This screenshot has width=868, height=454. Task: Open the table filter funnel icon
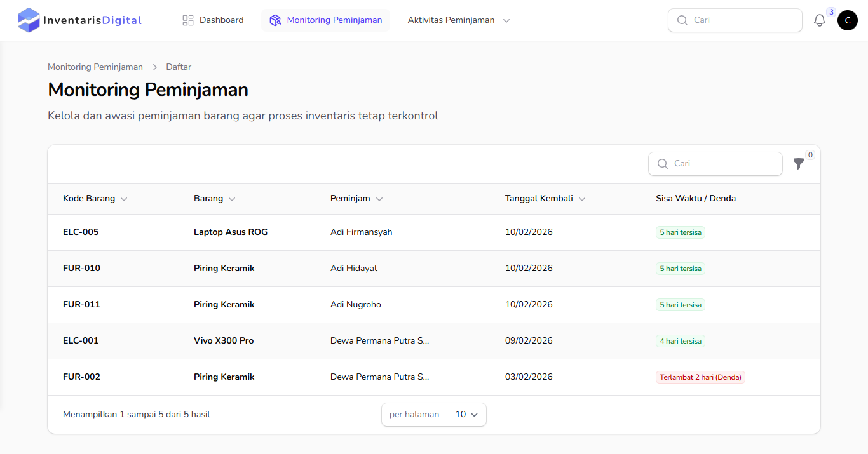pos(799,164)
